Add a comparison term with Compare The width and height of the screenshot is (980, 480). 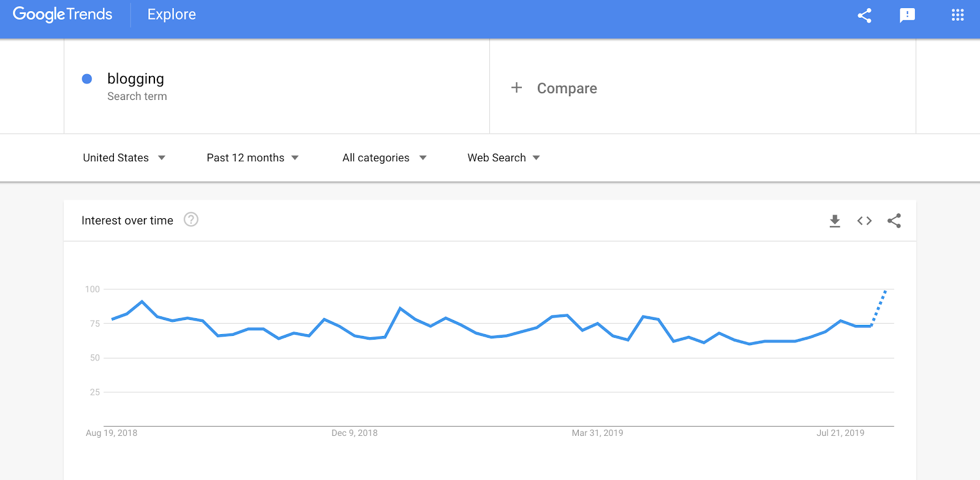tap(554, 88)
